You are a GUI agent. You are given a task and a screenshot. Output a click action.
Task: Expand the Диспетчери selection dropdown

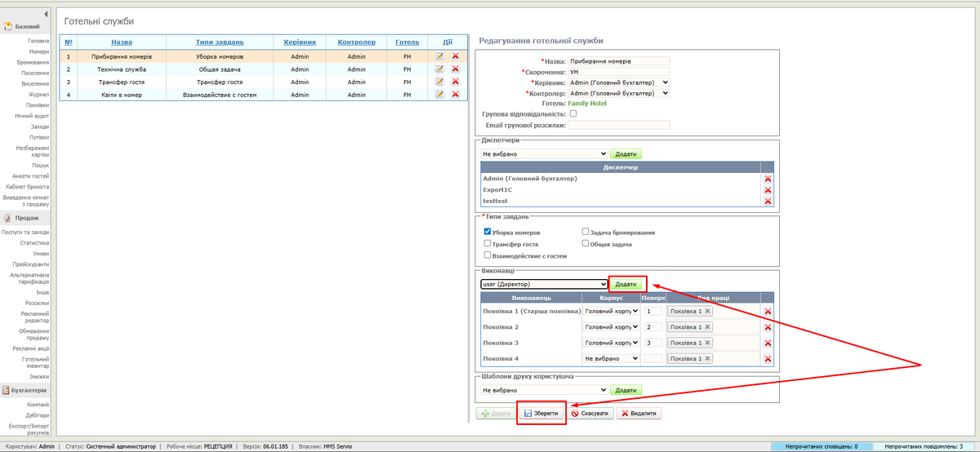[x=544, y=153]
